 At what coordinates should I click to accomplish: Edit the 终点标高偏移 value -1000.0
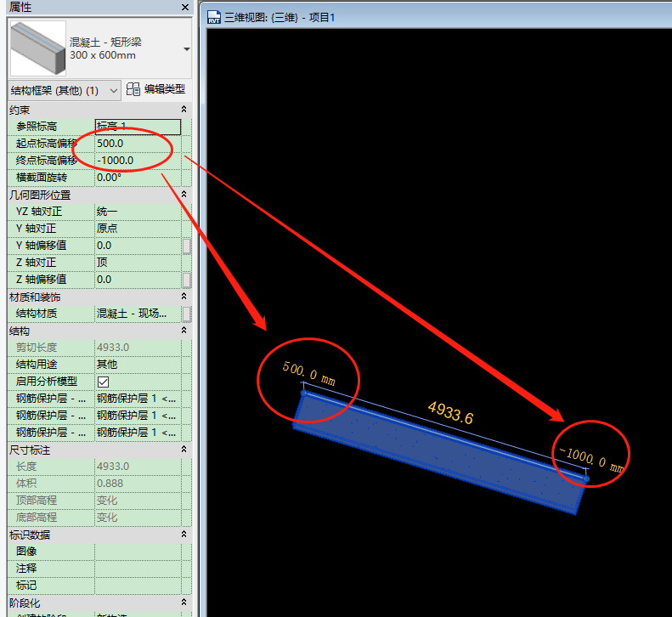click(138, 161)
